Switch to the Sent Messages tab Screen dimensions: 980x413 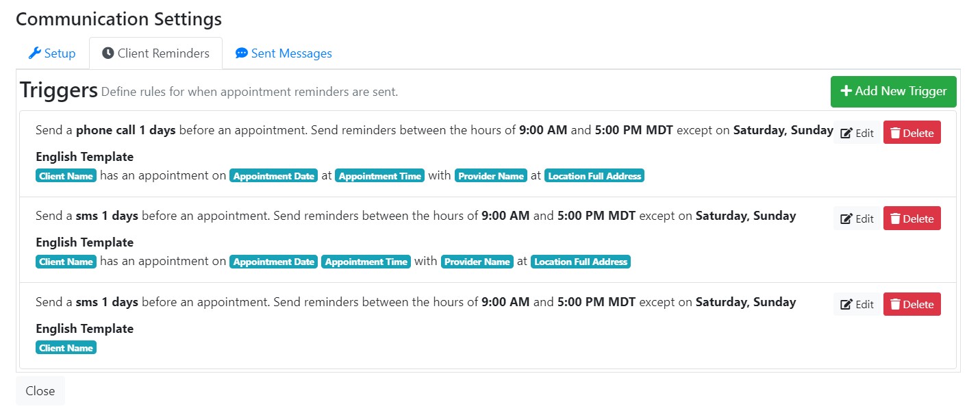tap(284, 53)
